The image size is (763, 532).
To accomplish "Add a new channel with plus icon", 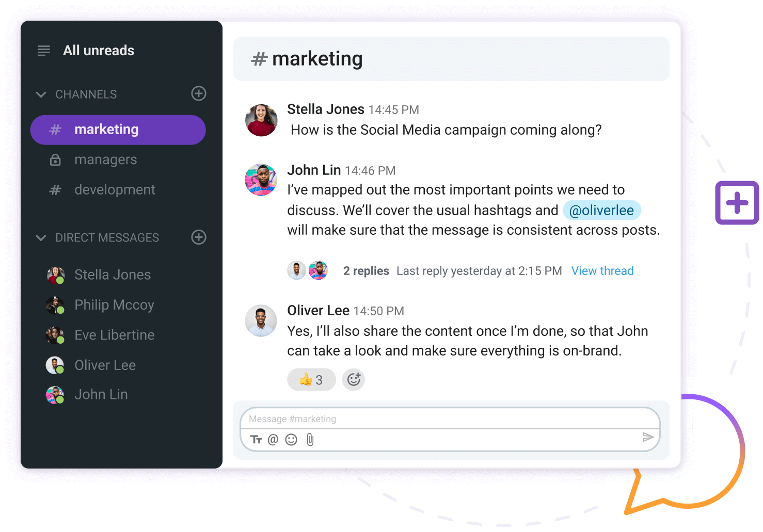I will pos(199,93).
